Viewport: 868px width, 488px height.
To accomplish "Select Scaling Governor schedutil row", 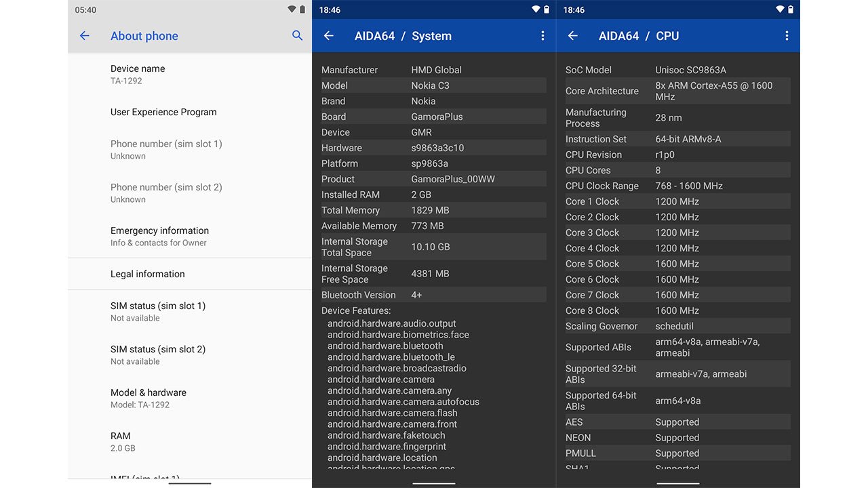I will (678, 326).
